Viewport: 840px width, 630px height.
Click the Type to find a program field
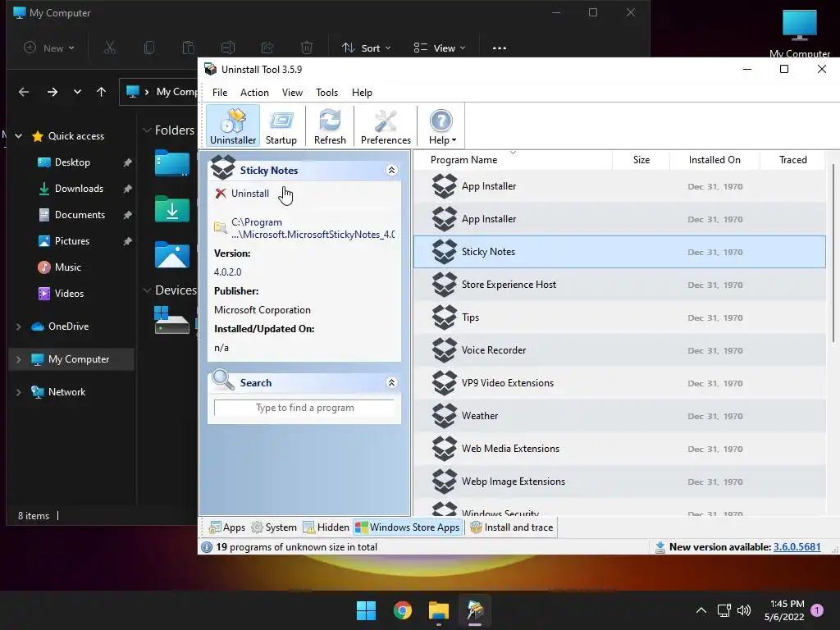(x=304, y=408)
